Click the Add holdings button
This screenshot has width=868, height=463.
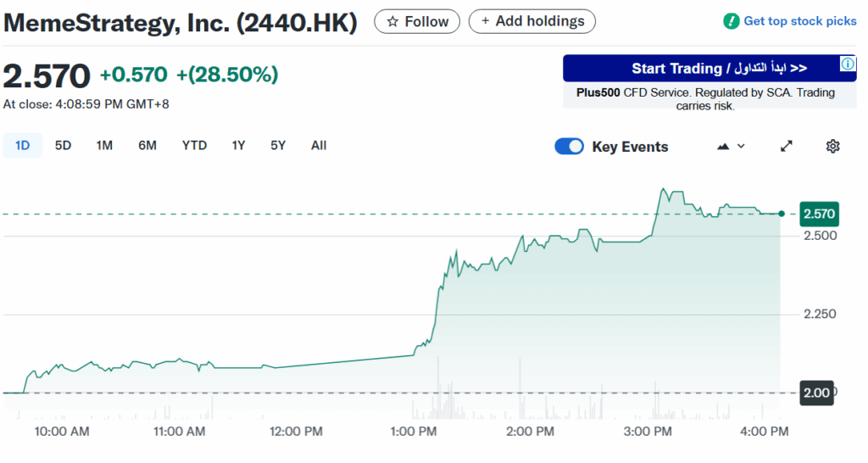pos(532,21)
